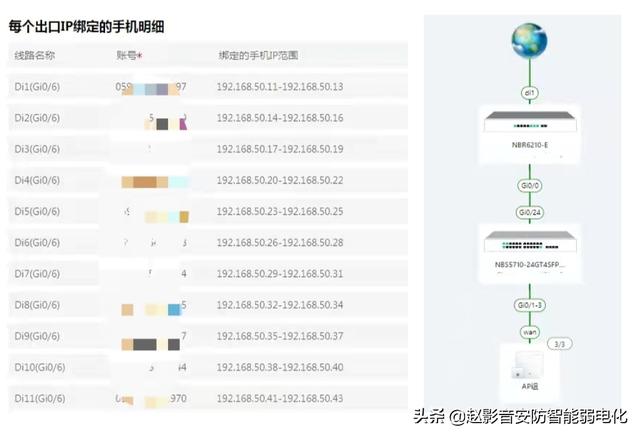Select the Di9(Gi0/6) line name
The height and width of the screenshot is (437, 640).
(37, 336)
